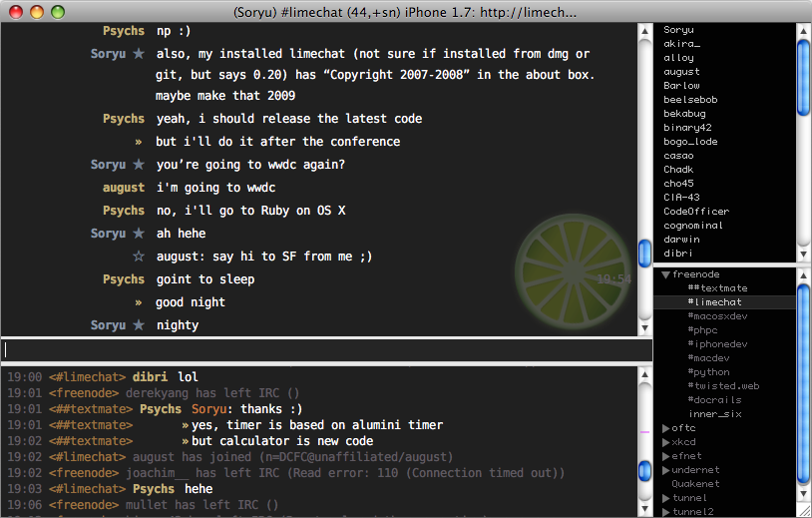This screenshot has height=518, width=812.
Task: Open the #macosxdev channel
Action: [x=717, y=316]
